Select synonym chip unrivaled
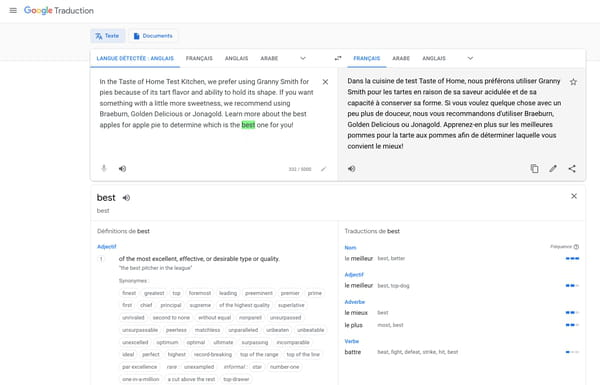This screenshot has width=600, height=385. point(134,318)
